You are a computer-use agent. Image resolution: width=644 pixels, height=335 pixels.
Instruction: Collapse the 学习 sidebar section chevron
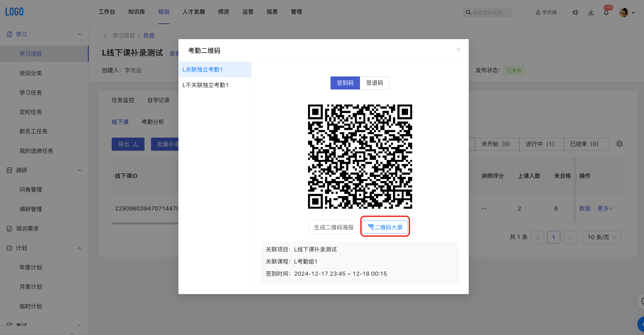(x=80, y=34)
